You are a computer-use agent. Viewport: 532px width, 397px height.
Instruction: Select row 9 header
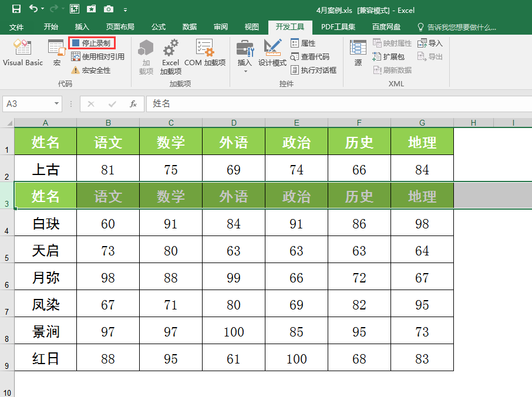click(x=7, y=357)
